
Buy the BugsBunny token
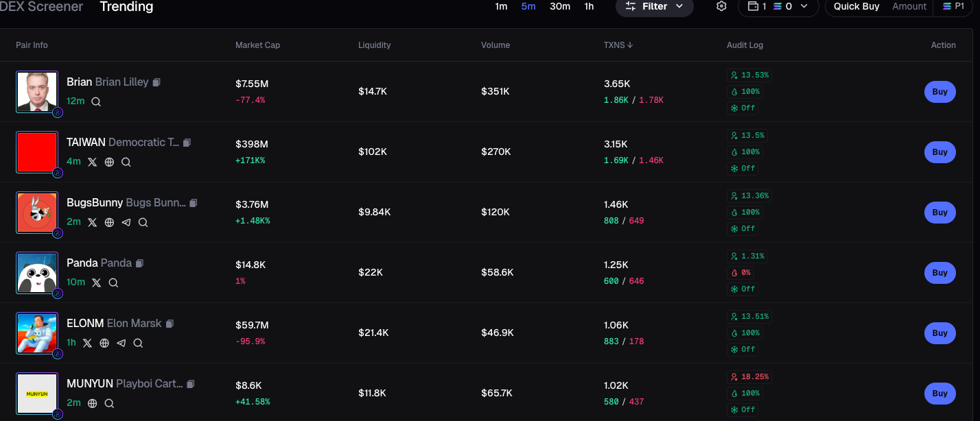pos(940,213)
